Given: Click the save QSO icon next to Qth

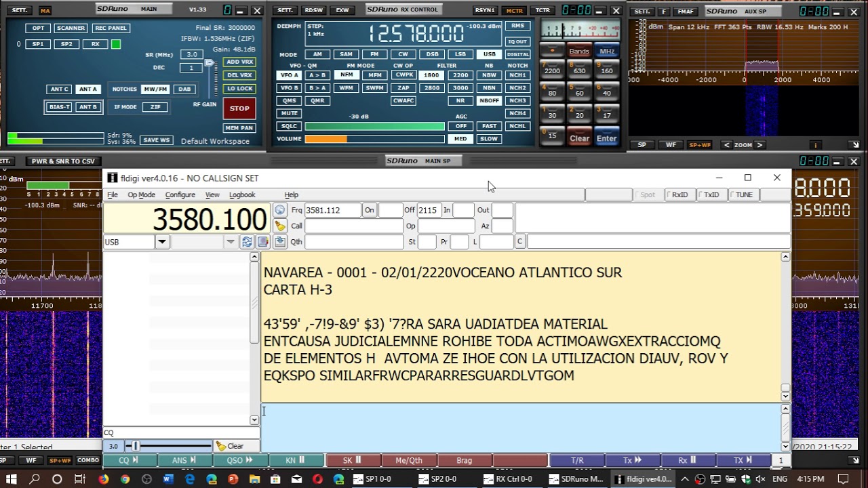Looking at the screenshot, I should coord(279,241).
